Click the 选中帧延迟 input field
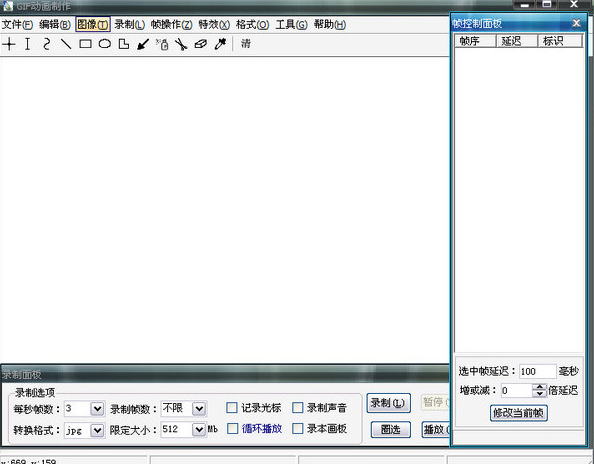This screenshot has height=464, width=594. pos(537,372)
